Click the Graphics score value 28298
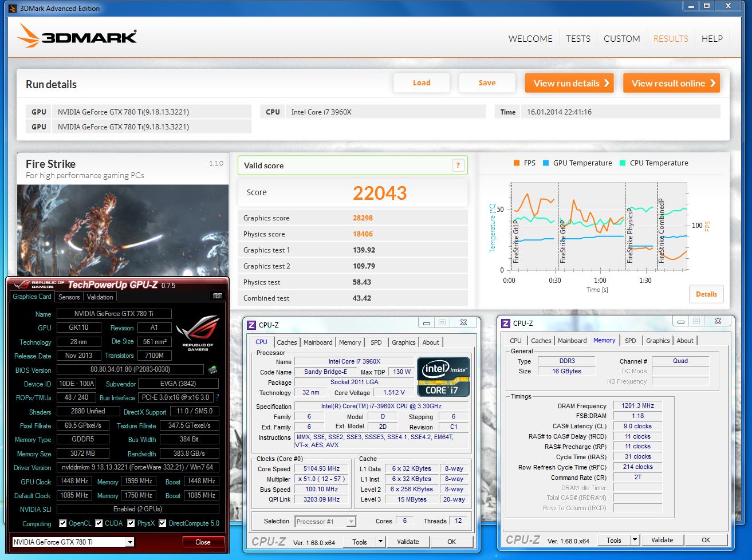This screenshot has height=560, width=752. [x=363, y=218]
